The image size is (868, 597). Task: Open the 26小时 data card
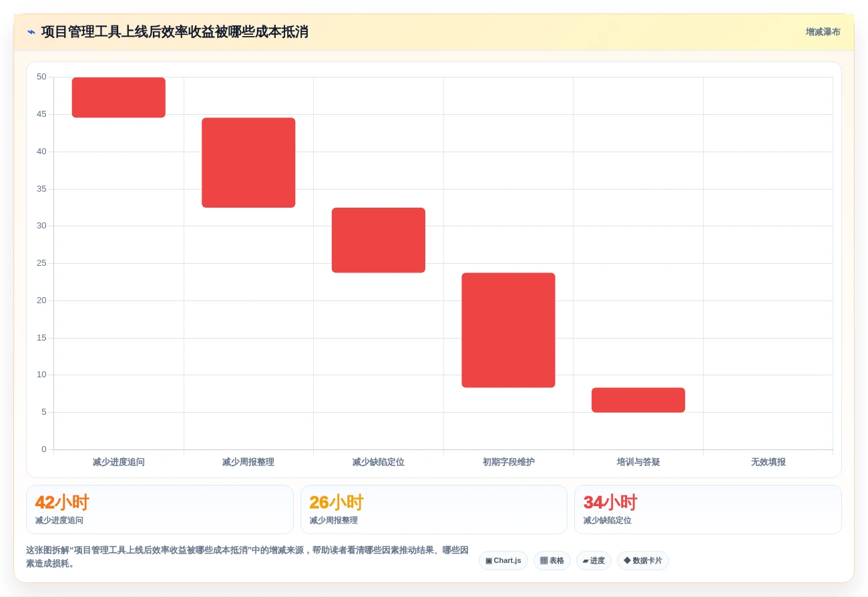click(x=434, y=510)
